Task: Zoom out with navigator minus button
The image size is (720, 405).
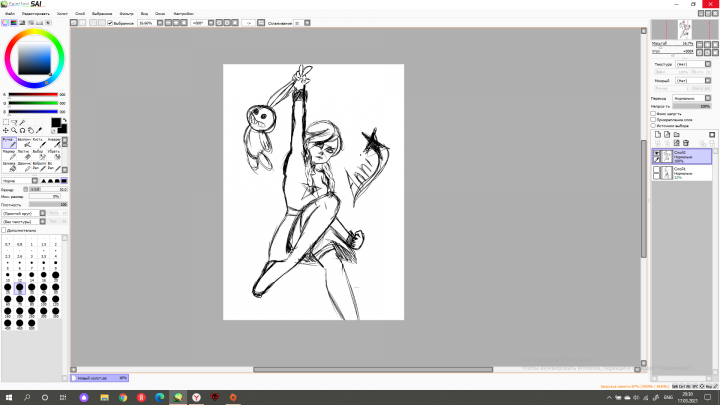Action: point(699,44)
